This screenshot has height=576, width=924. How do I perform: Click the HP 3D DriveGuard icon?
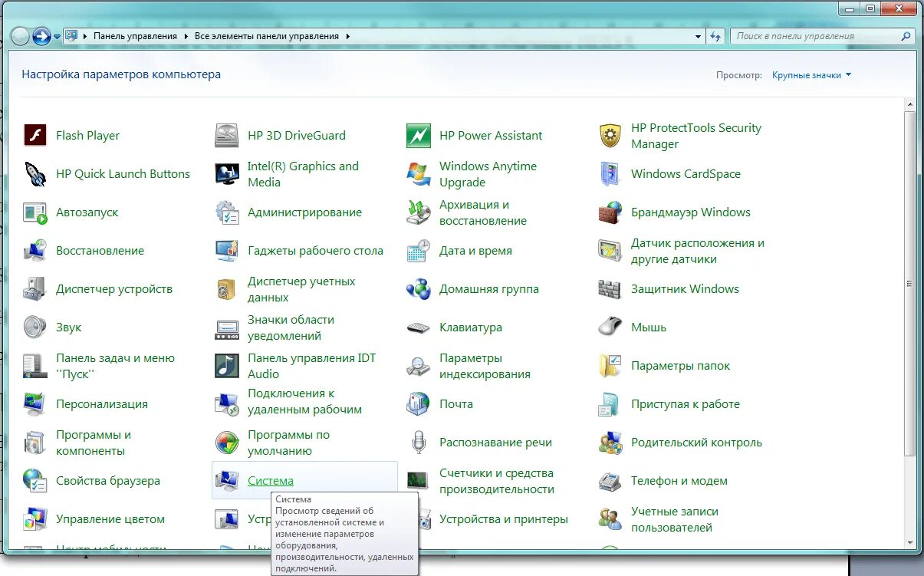click(227, 136)
